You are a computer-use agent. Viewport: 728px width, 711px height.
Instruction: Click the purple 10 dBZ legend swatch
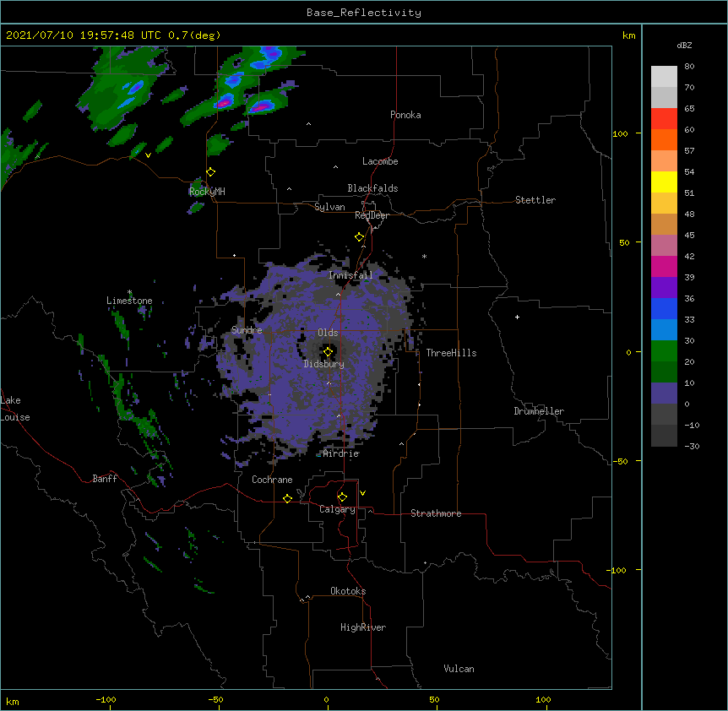(x=664, y=393)
